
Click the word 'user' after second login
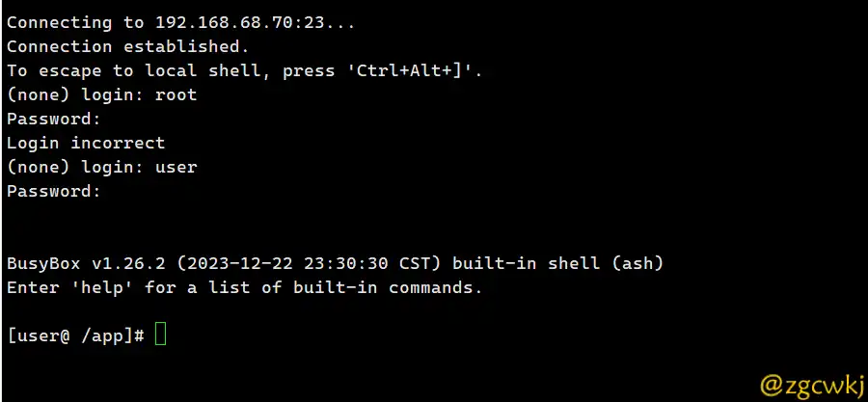point(176,167)
